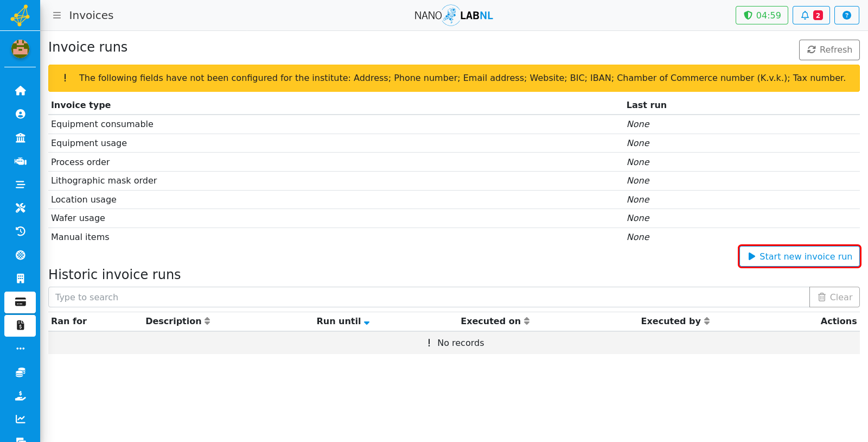Open the coins stack sidebar icon
The height and width of the screenshot is (442, 868).
point(20,372)
